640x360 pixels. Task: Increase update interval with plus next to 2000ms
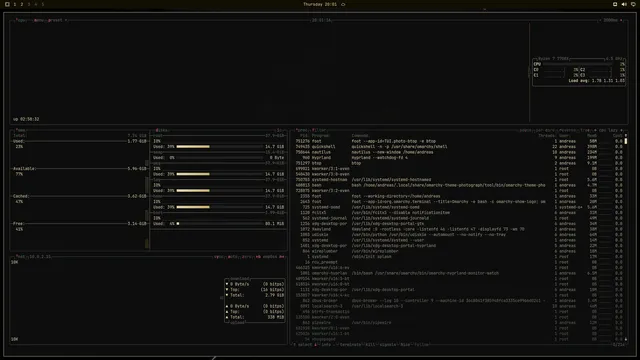(621, 20)
